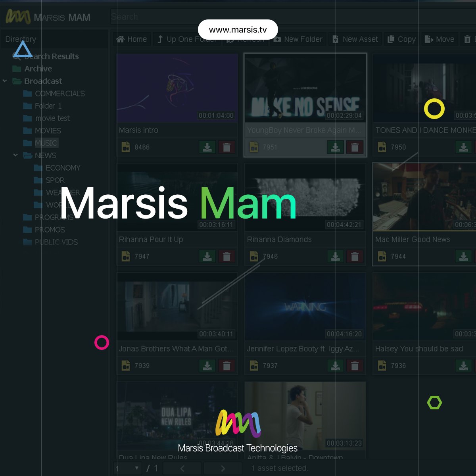Delete the Rihanna Diamonds asset
The image size is (476, 476).
[355, 257]
